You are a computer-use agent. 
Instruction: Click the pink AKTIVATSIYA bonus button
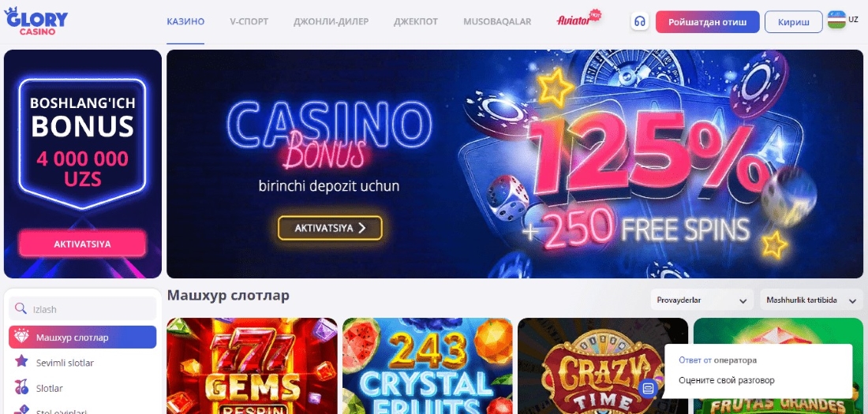[x=83, y=244]
